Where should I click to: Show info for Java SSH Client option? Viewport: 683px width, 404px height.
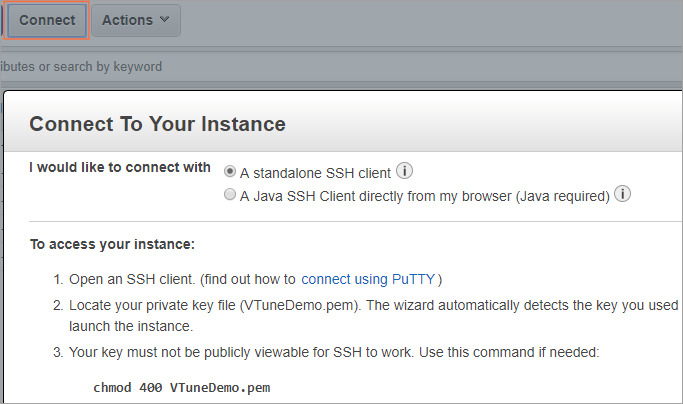[x=622, y=194]
